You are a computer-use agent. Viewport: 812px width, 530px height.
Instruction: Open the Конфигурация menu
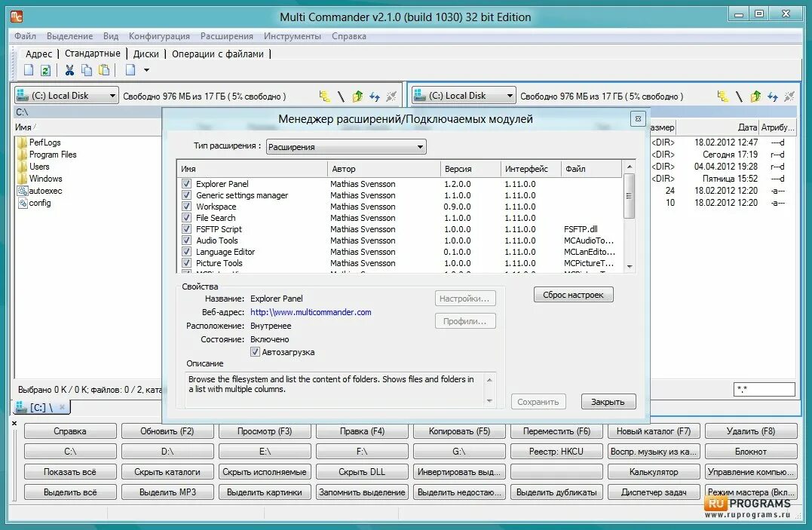[x=159, y=35]
